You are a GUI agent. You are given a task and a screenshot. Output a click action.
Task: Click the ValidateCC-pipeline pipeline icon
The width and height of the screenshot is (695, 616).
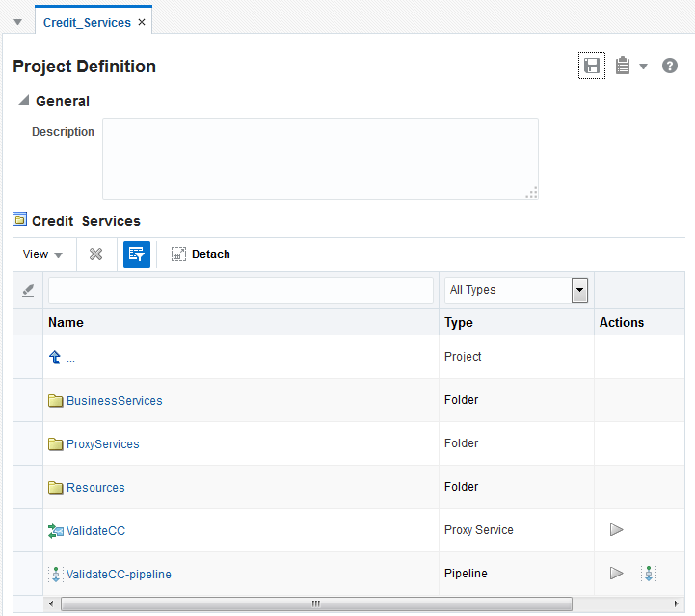tap(55, 575)
